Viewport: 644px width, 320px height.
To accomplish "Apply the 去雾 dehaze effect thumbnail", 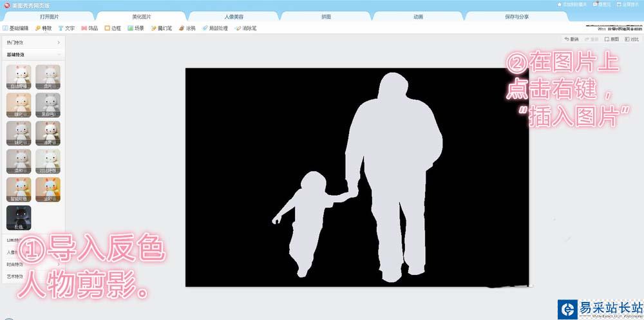I will tap(48, 133).
